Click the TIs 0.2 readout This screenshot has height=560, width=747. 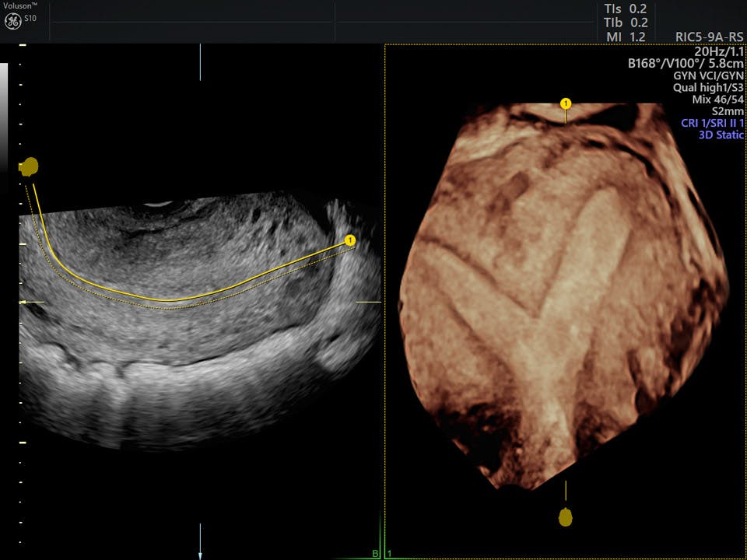pos(626,9)
